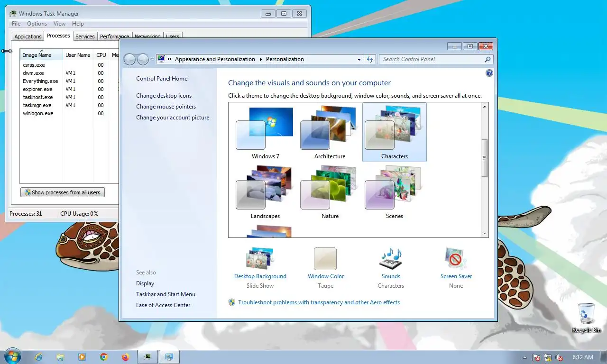Open the Window Color Taupe swatch
The width and height of the screenshot is (607, 364).
[x=325, y=259]
